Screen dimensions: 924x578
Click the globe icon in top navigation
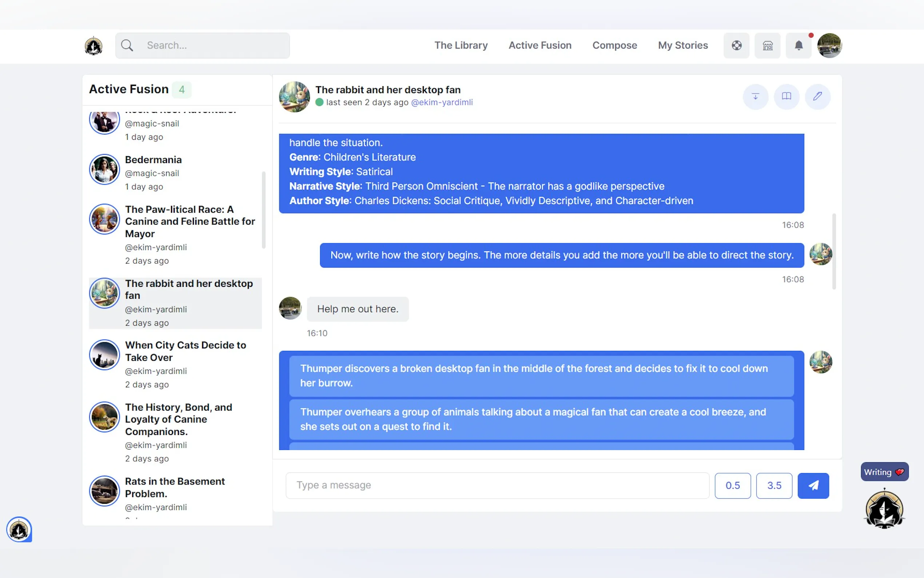736,45
